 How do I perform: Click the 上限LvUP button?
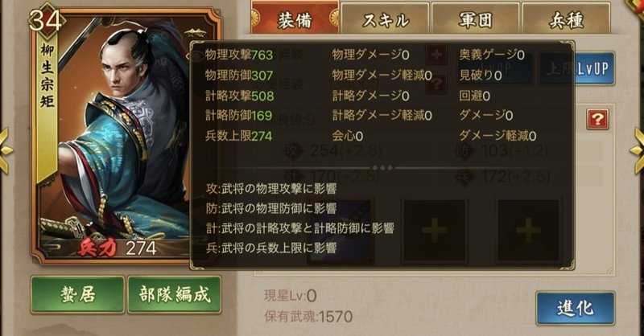coord(577,68)
